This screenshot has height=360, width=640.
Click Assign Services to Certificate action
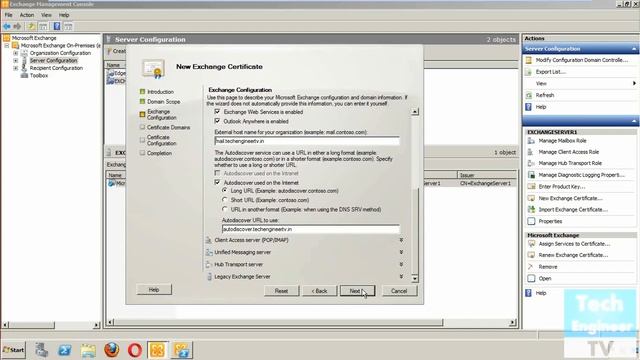[574, 244]
